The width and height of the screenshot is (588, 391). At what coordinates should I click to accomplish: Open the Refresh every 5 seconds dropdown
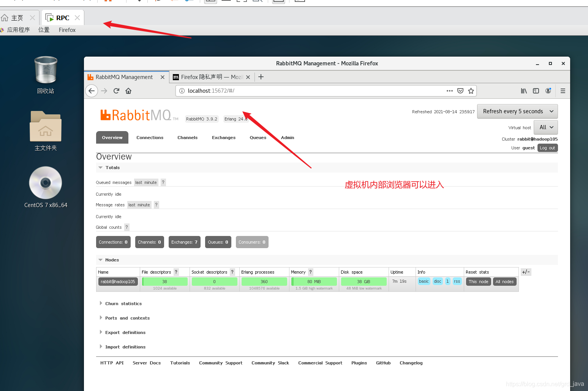tap(517, 111)
